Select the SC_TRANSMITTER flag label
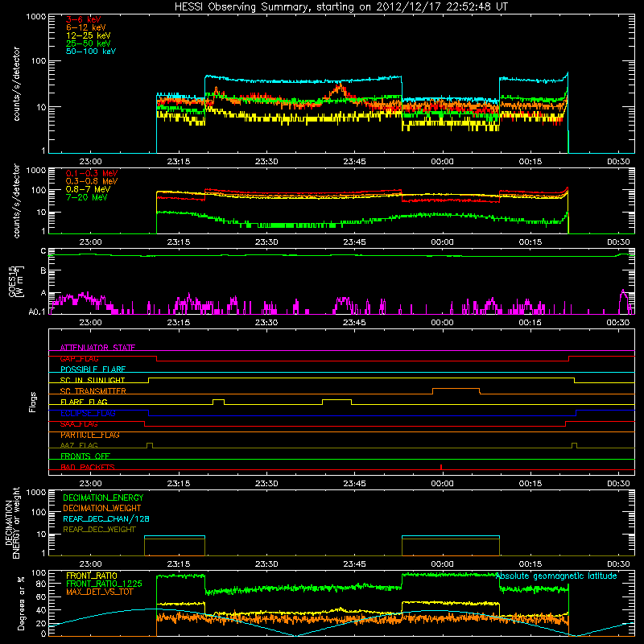 point(93,391)
